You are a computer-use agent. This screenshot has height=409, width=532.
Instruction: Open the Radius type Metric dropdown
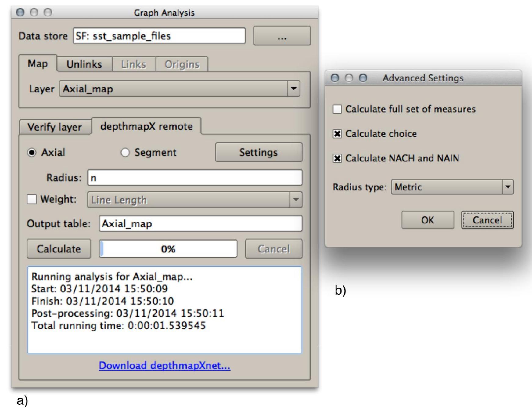click(452, 187)
